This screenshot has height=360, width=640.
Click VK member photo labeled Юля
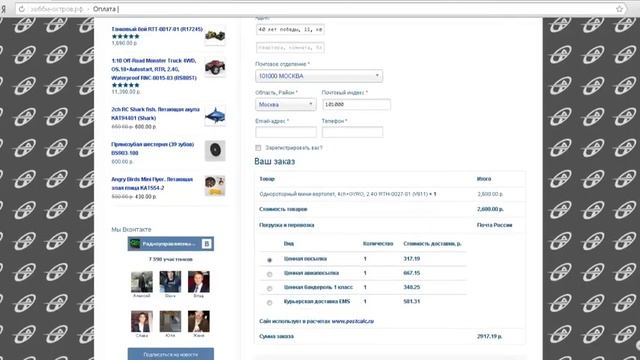[170, 321]
